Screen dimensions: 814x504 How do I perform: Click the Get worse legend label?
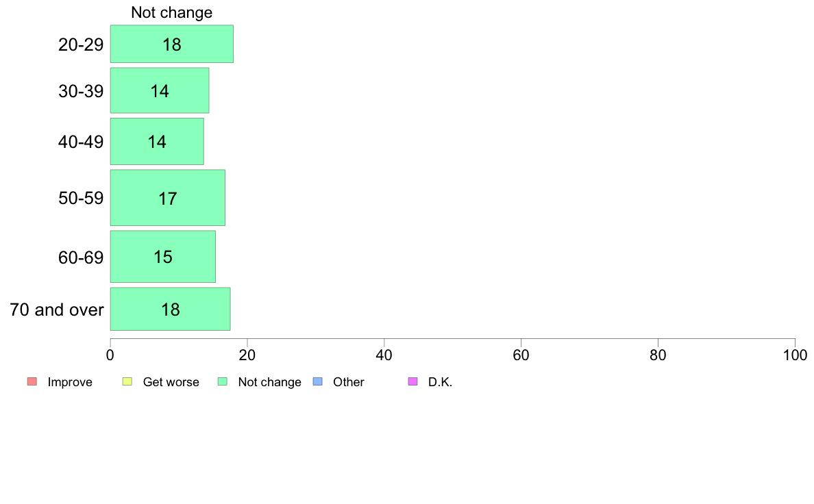pos(171,382)
